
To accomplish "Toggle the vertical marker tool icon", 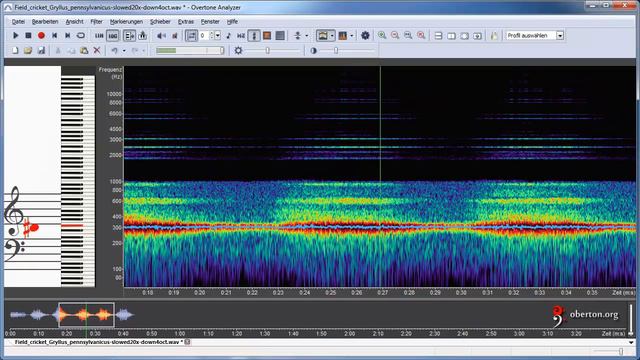I will coord(254,36).
